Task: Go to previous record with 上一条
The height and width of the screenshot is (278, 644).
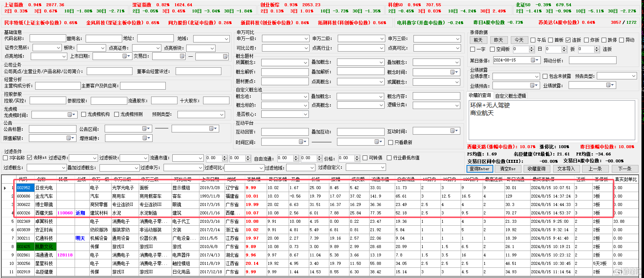Action: click(x=595, y=169)
